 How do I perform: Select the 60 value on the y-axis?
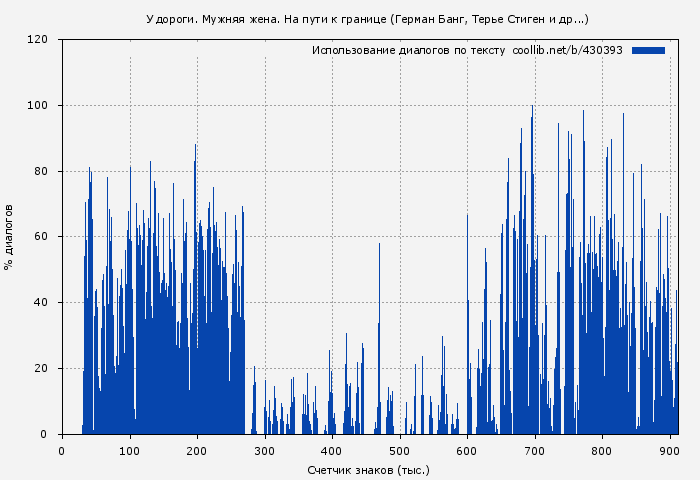coord(41,237)
